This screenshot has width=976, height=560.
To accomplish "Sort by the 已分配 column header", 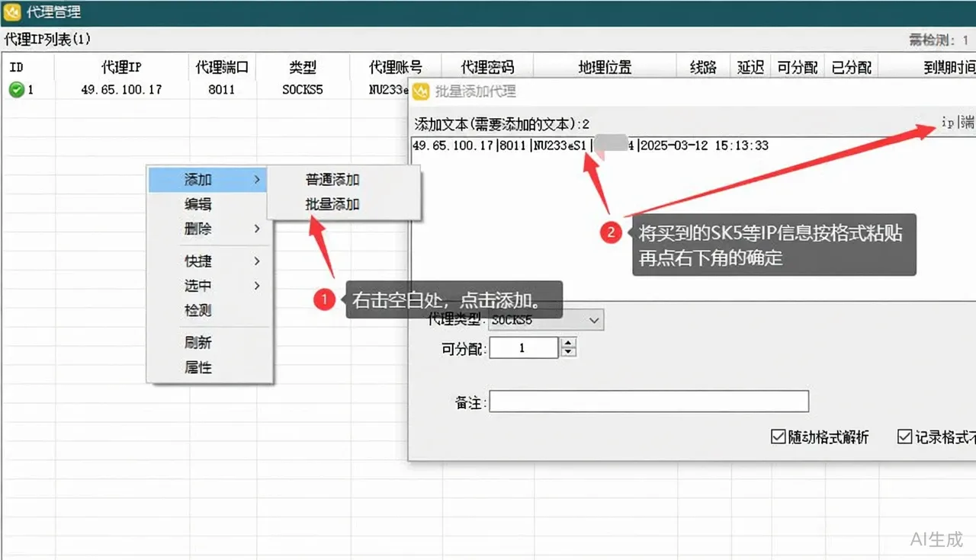I will 852,68.
